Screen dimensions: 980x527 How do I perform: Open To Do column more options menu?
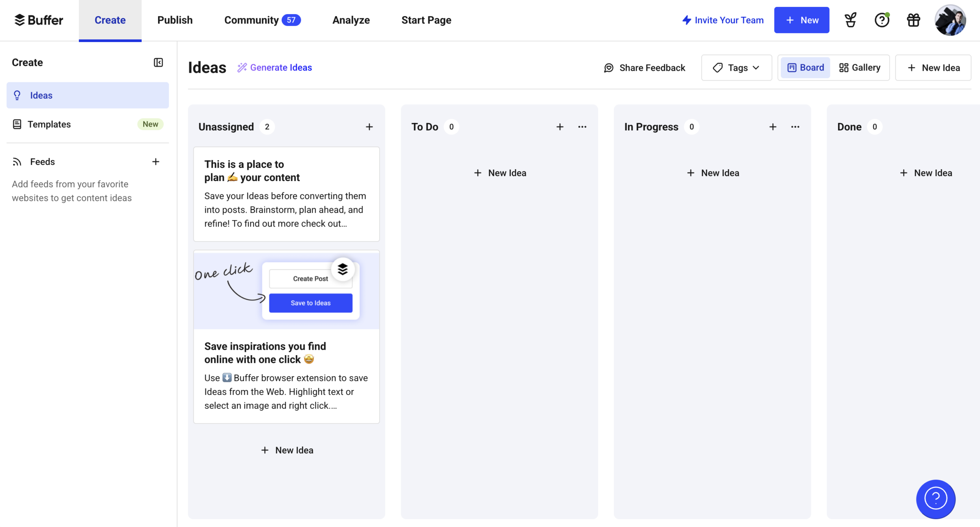coord(582,127)
